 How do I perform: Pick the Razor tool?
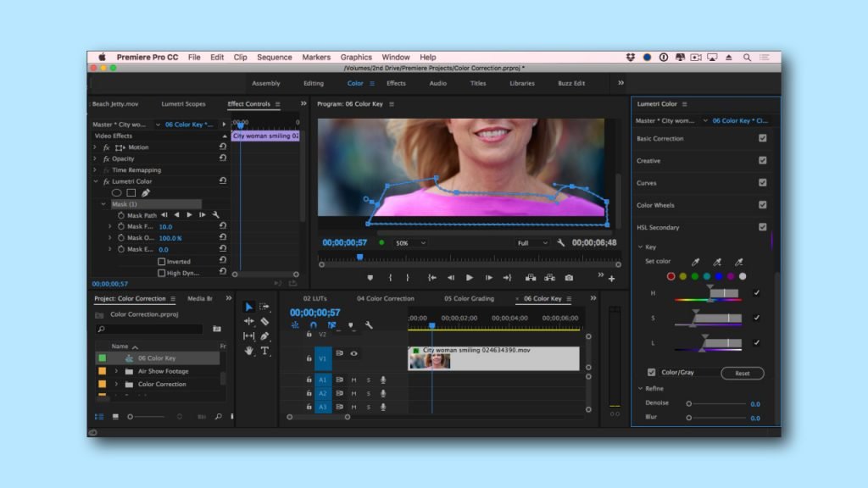coord(264,321)
